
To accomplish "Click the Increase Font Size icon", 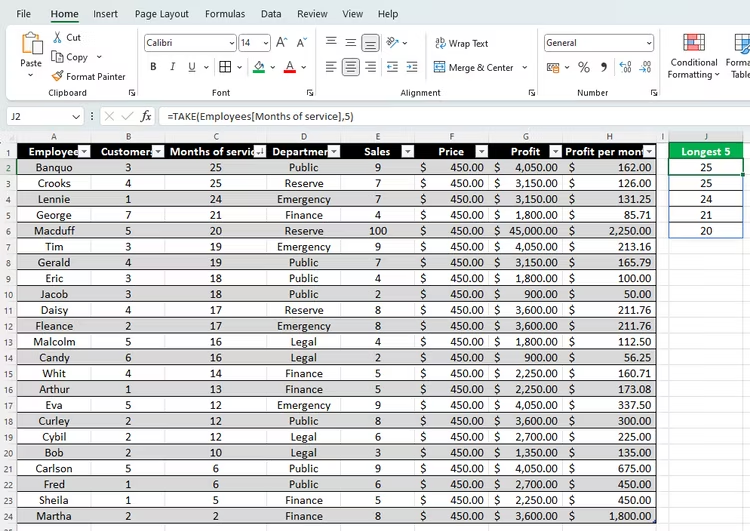I will pos(281,43).
